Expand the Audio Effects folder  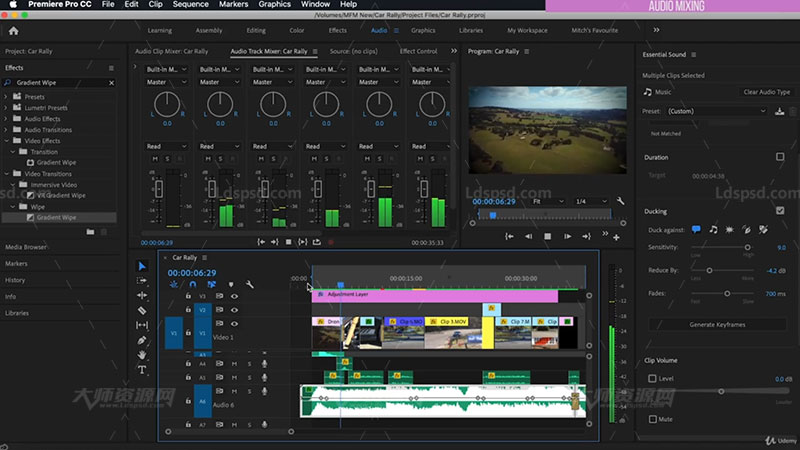[x=6, y=118]
